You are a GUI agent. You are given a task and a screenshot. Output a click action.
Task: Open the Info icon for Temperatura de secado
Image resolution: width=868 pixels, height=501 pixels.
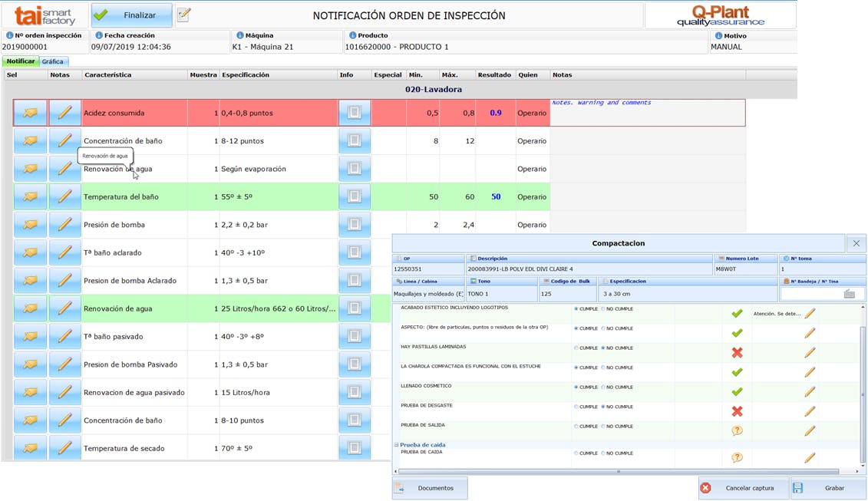(x=355, y=448)
